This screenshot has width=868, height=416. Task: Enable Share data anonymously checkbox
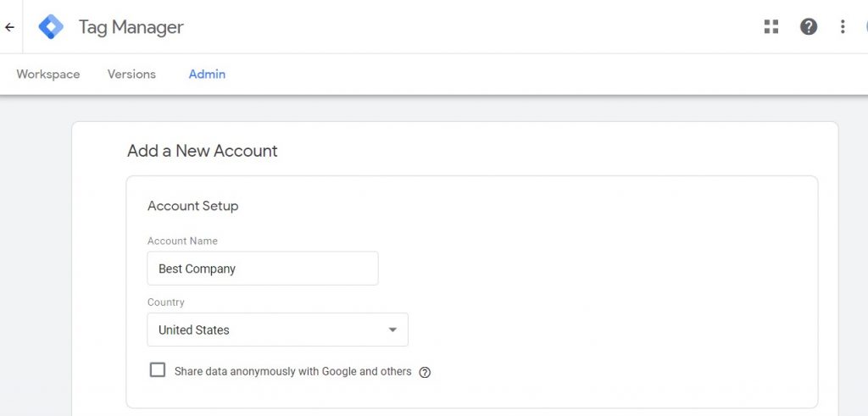[x=158, y=370]
